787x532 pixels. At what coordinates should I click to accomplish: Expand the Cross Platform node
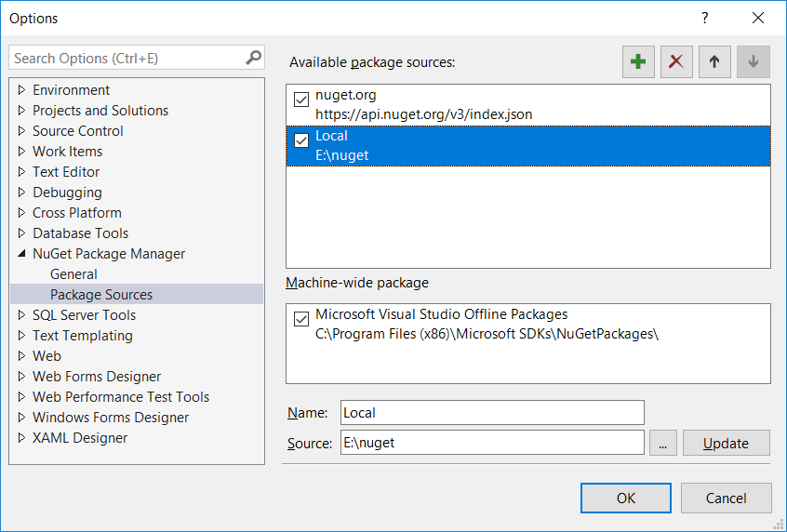[x=21, y=213]
